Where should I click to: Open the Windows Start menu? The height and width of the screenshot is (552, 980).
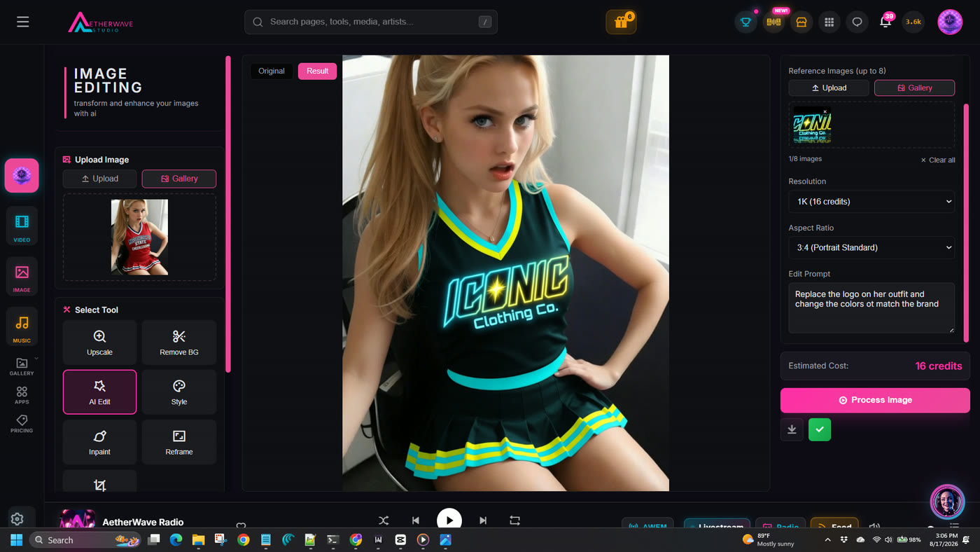coord(16,540)
